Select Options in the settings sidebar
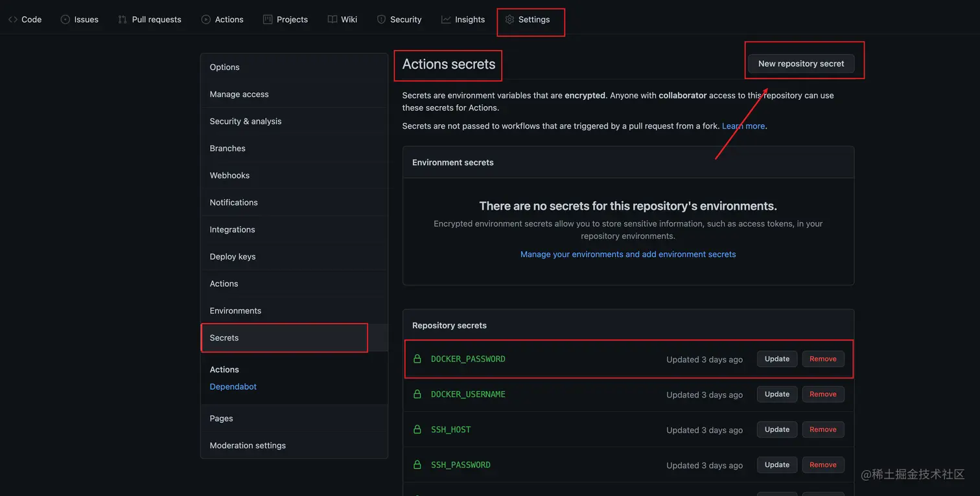The width and height of the screenshot is (980, 496). point(294,67)
